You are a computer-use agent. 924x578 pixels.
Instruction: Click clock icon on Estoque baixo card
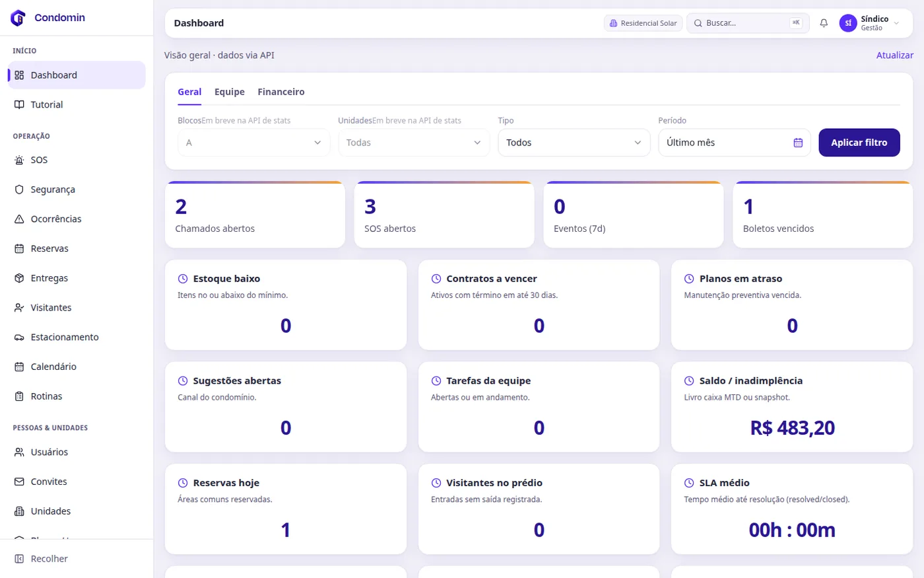click(183, 279)
